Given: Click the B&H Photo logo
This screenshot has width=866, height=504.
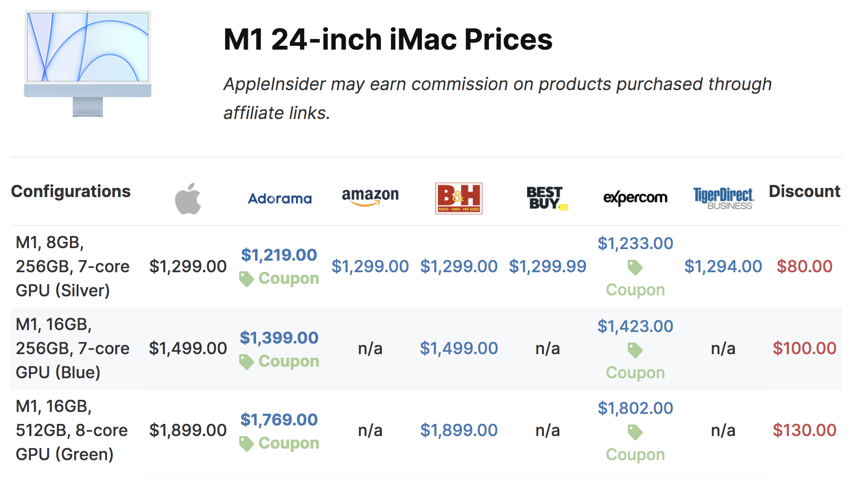Looking at the screenshot, I should click(459, 198).
